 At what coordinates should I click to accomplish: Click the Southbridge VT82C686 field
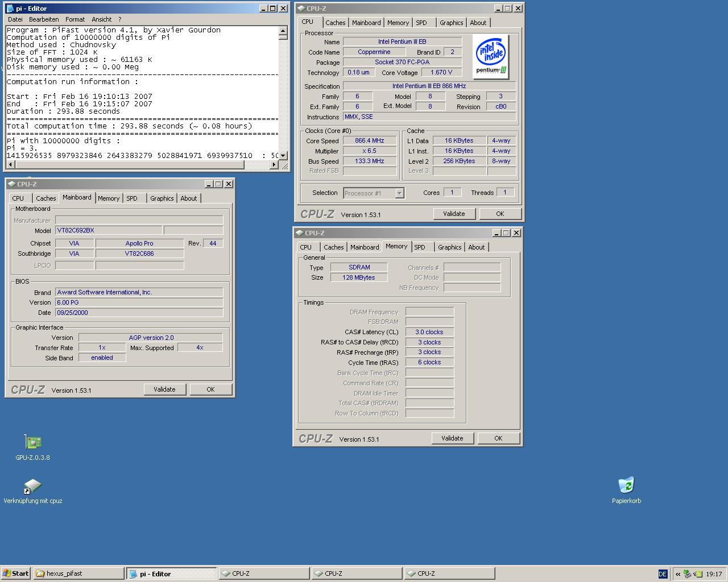pyautogui.click(x=139, y=254)
